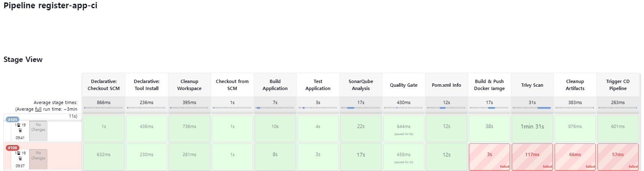Click the Quality Gate column header

404,85
